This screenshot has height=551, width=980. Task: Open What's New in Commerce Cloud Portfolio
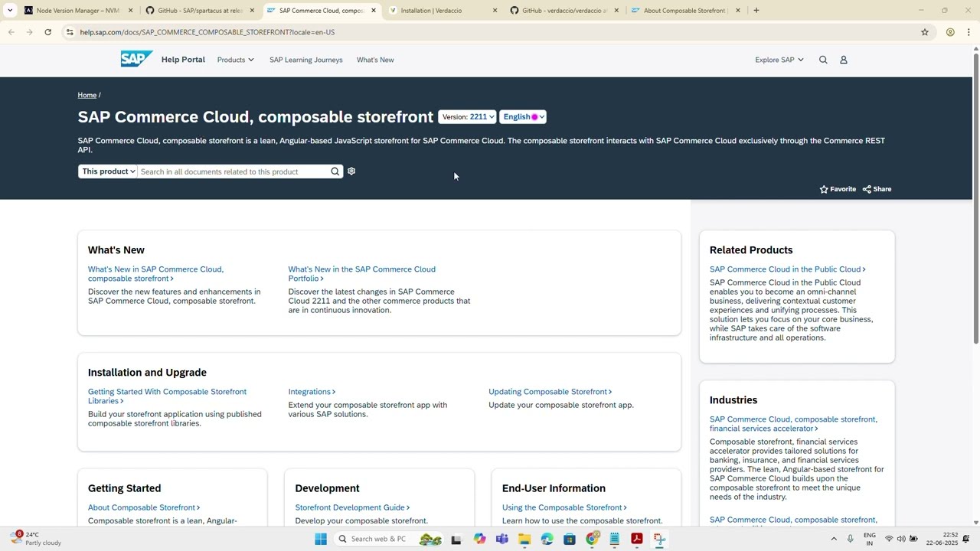point(361,274)
